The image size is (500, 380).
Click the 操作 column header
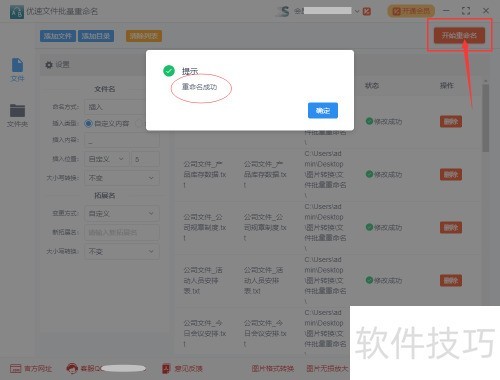[x=447, y=86]
